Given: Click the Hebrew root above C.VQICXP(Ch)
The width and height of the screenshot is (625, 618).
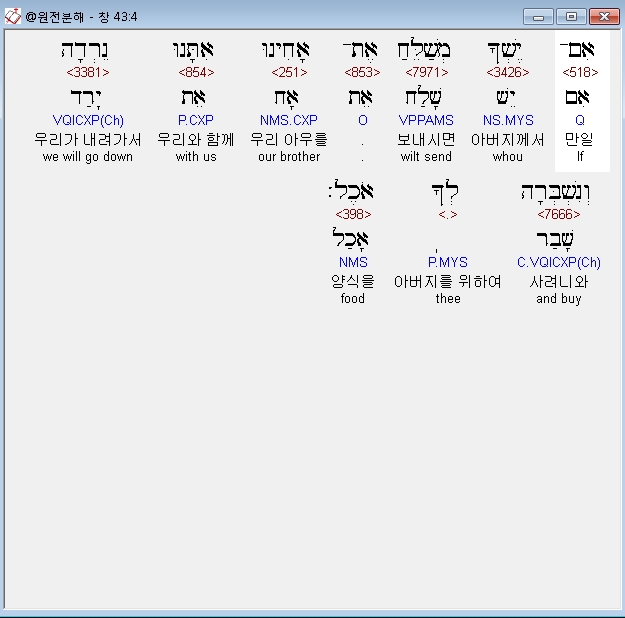Looking at the screenshot, I should pos(555,240).
